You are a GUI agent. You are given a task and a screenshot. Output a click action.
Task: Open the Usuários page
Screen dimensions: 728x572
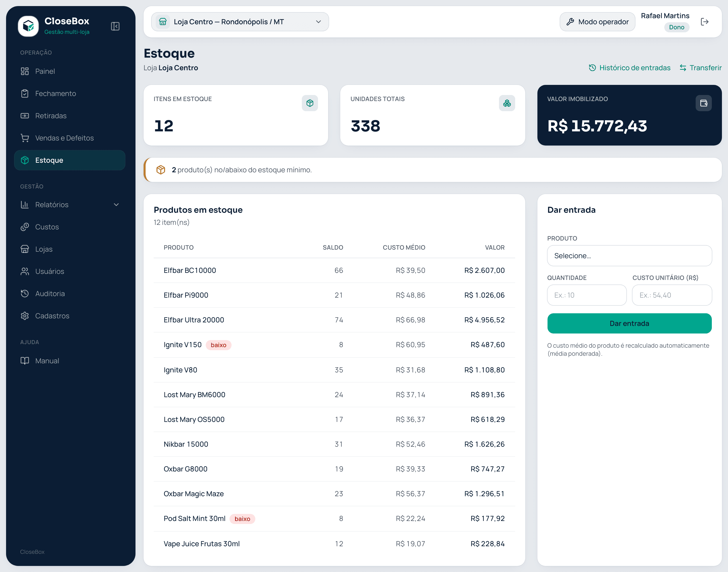coord(70,271)
